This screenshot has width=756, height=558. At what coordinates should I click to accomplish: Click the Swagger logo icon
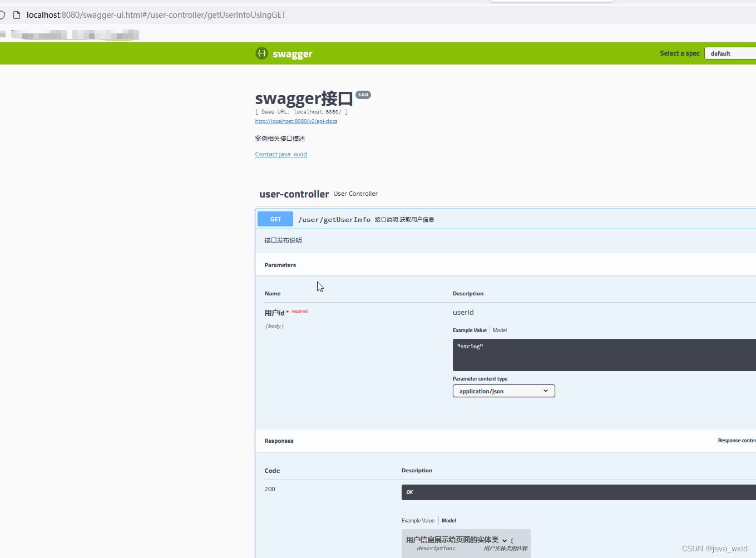pyautogui.click(x=261, y=53)
